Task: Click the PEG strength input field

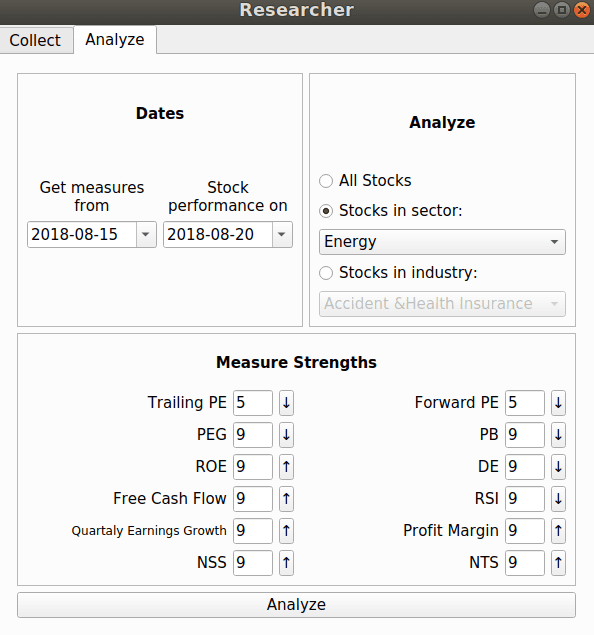Action: click(253, 435)
